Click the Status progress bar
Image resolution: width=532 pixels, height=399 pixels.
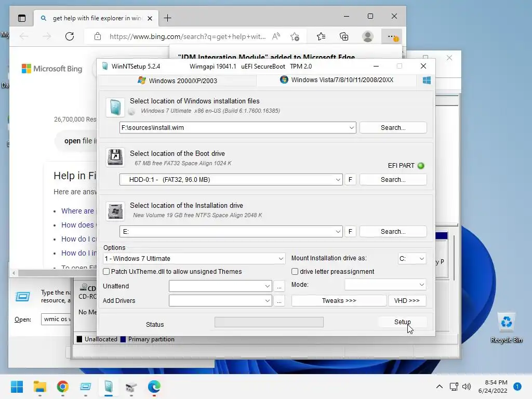tap(269, 322)
